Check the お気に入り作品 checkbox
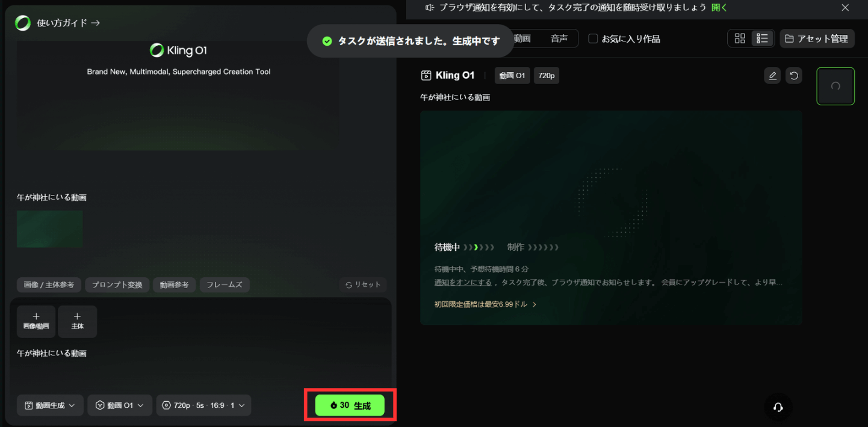The width and height of the screenshot is (868, 427). coord(593,38)
